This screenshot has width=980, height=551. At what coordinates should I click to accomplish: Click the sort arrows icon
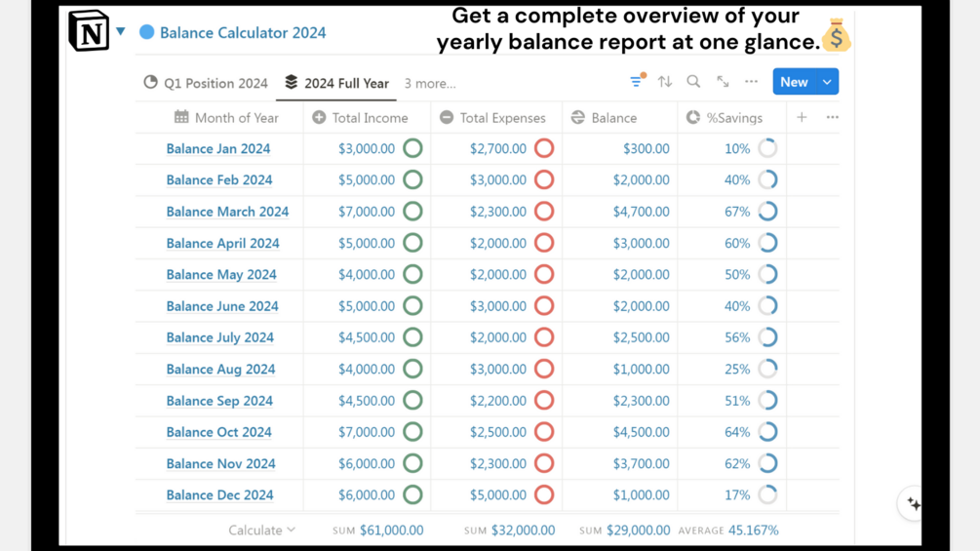coord(665,81)
